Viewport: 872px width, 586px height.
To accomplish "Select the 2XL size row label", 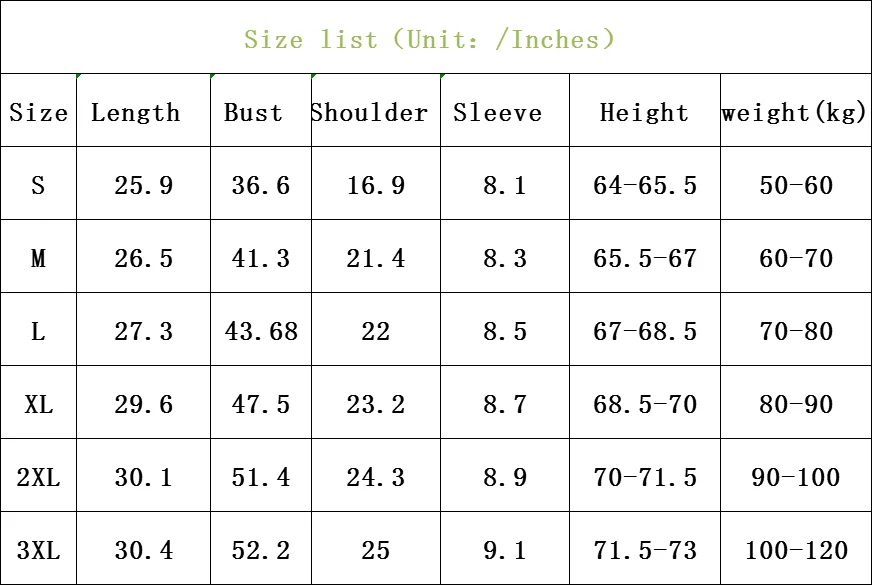I will (38, 477).
